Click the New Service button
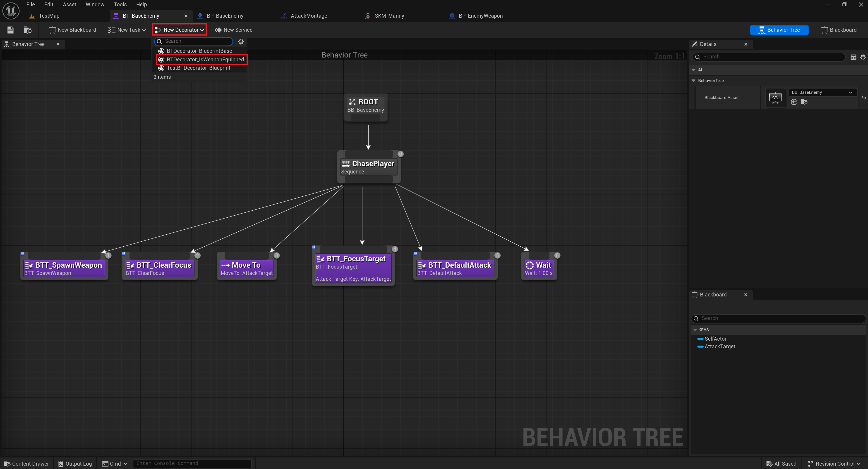This screenshot has width=868, height=469. tap(233, 30)
